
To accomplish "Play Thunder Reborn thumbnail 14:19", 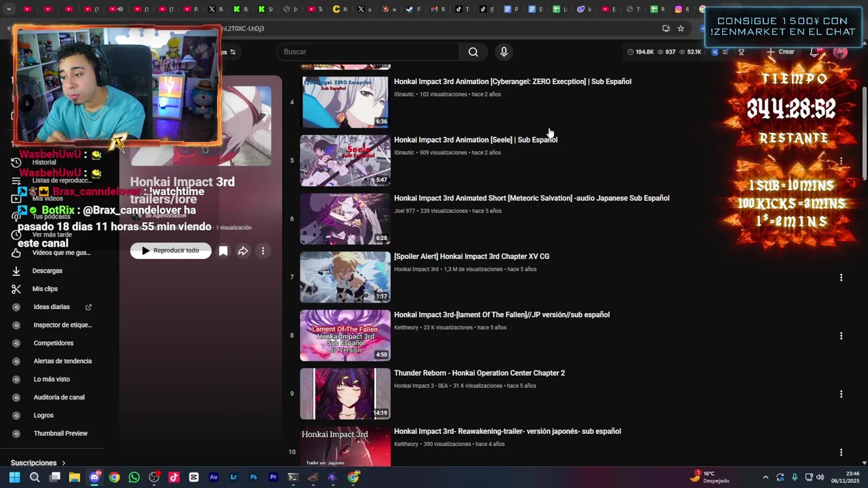I will coord(345,394).
